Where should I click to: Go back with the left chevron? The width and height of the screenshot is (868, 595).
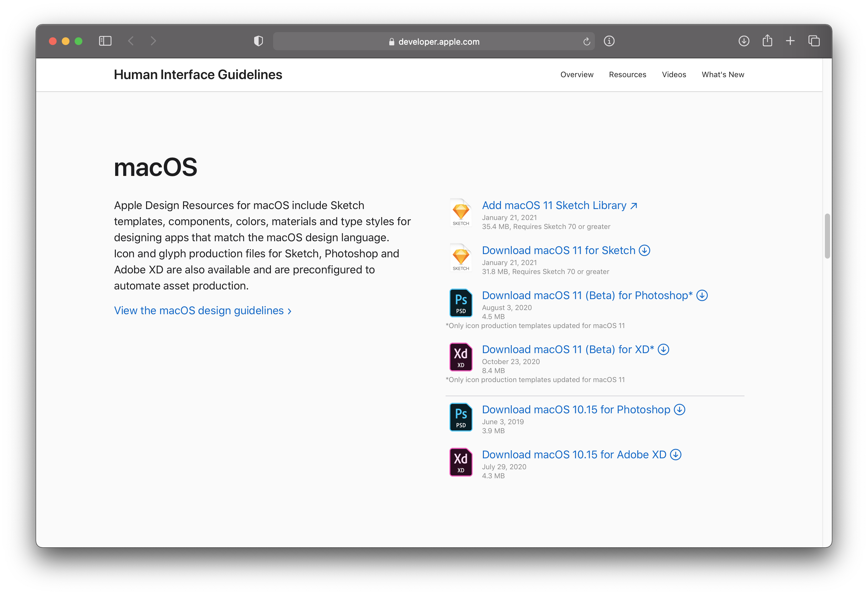pos(131,41)
